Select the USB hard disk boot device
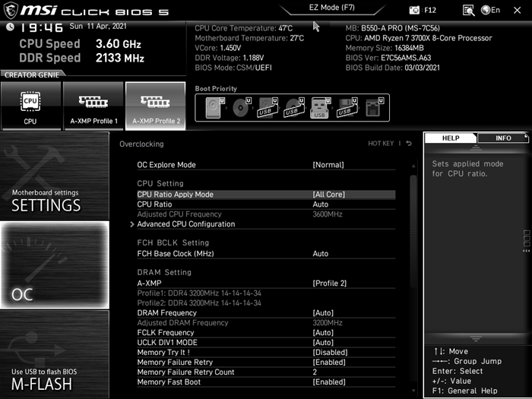 point(268,108)
